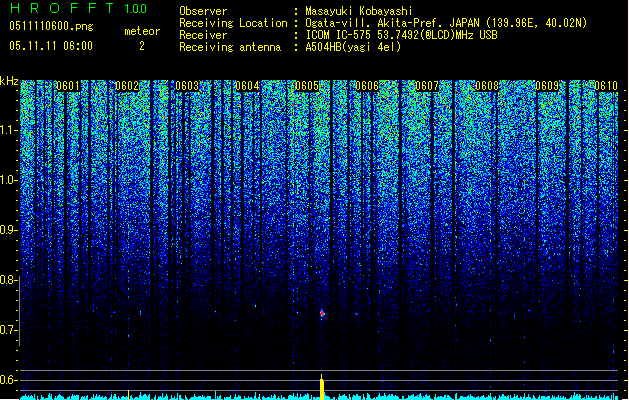Select the filename 0511110600.png

(51, 26)
